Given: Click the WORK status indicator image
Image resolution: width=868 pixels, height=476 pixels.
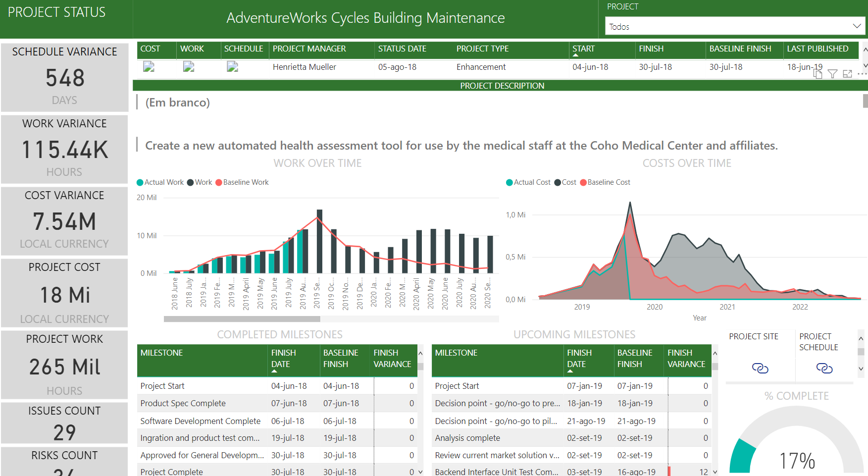Looking at the screenshot, I should (x=189, y=67).
